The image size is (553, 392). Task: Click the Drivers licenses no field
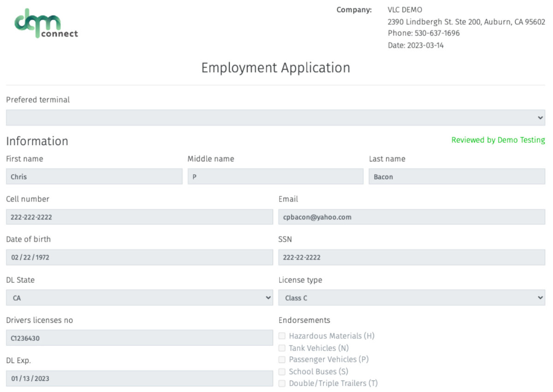tap(139, 338)
